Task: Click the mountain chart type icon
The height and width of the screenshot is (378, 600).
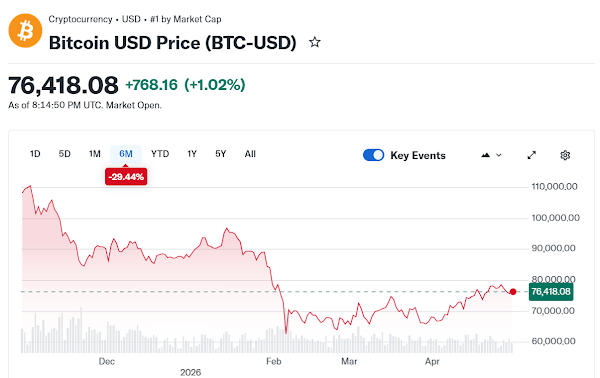Action: 486,155
